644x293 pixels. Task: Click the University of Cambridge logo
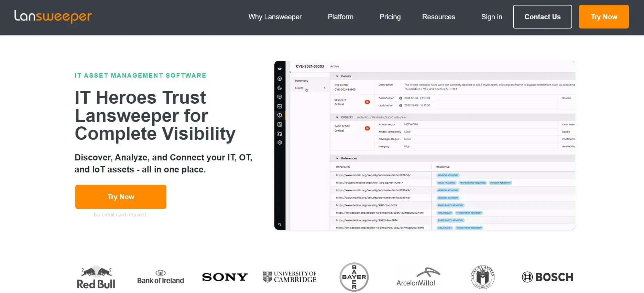click(x=290, y=277)
